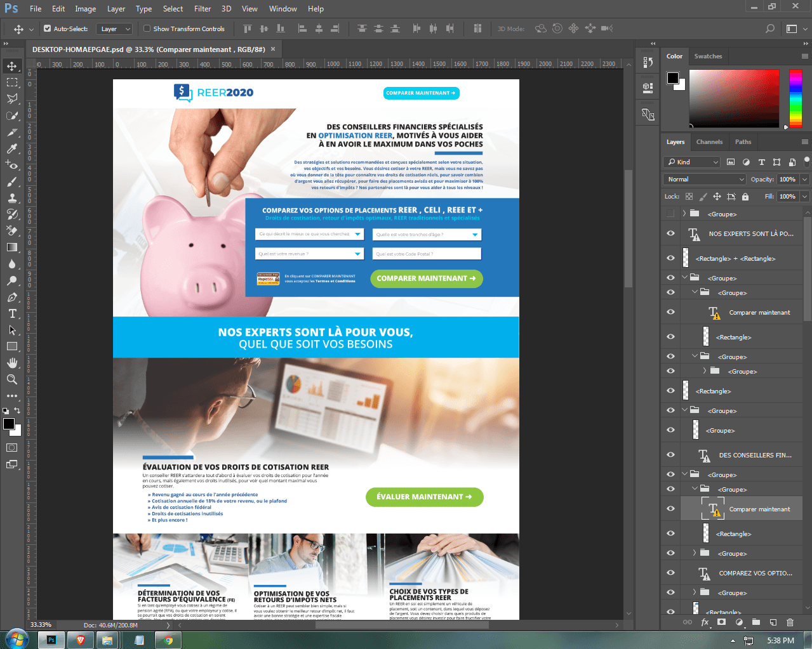Select the Dodge tool
The width and height of the screenshot is (812, 649).
click(x=12, y=280)
